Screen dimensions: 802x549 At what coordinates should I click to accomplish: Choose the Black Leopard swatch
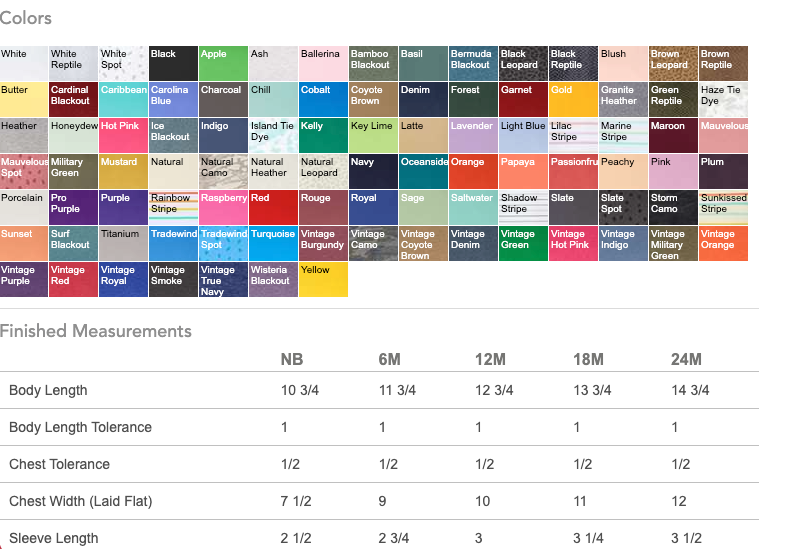[x=524, y=63]
